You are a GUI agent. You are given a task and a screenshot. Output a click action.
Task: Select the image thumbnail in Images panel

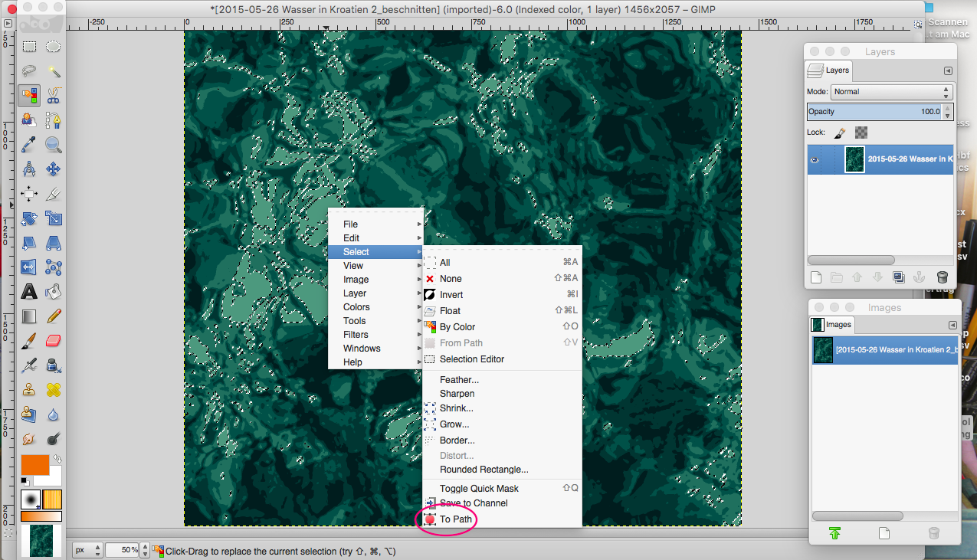(x=823, y=350)
